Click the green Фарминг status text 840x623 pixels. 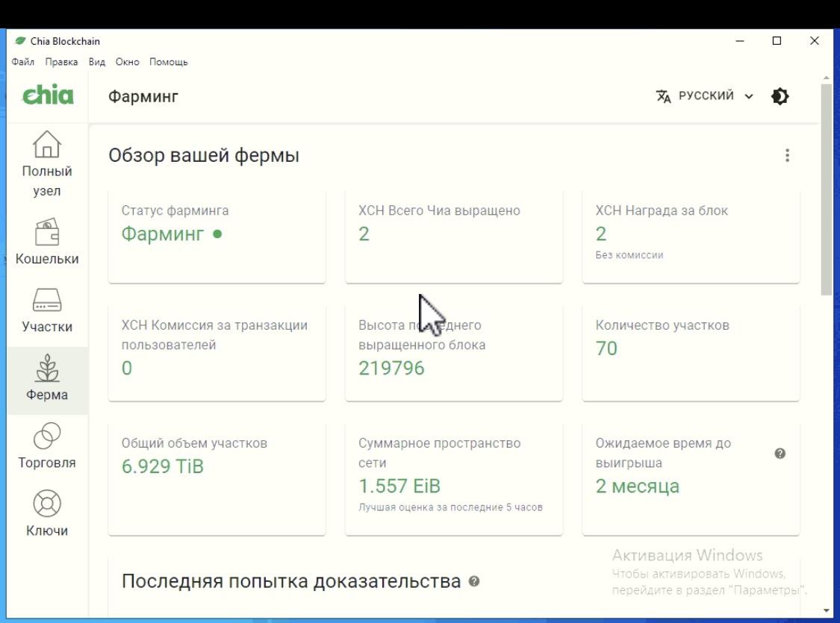162,234
